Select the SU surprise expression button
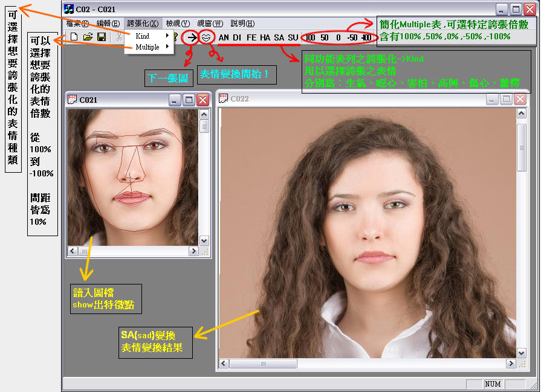This screenshot has height=392, width=541. pyautogui.click(x=293, y=37)
